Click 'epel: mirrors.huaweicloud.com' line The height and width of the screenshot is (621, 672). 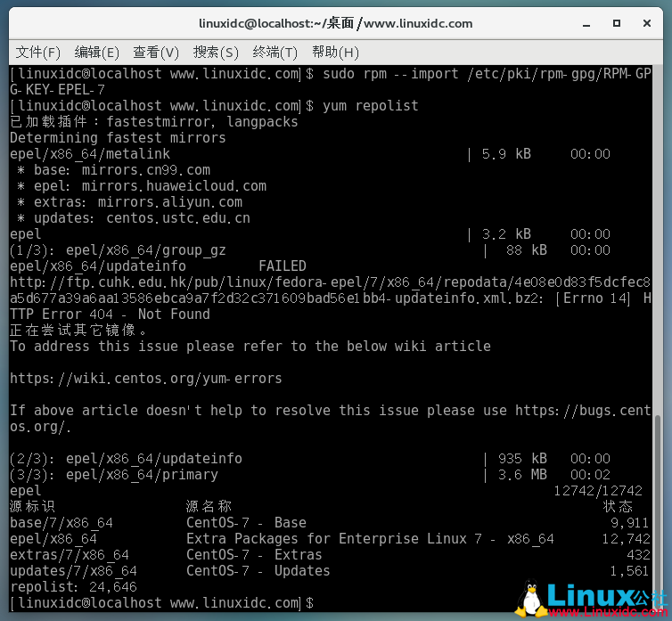[142, 186]
